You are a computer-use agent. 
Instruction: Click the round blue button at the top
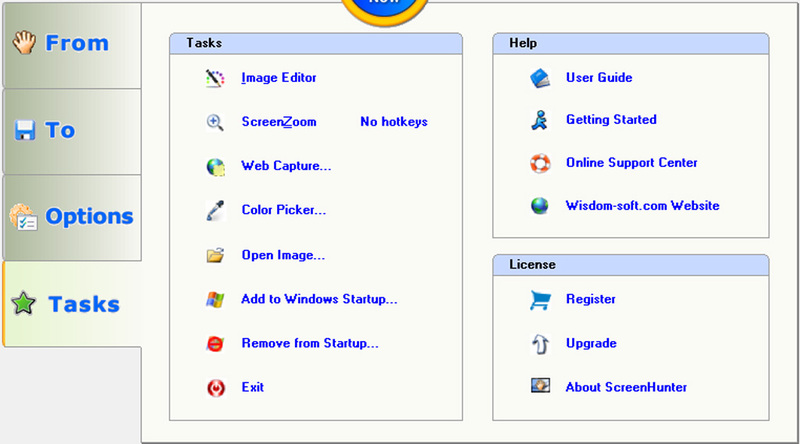pyautogui.click(x=384, y=10)
